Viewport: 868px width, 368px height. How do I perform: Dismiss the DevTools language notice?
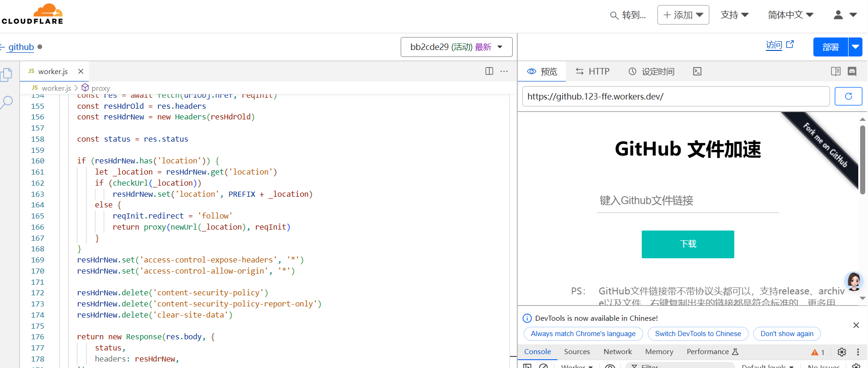[x=856, y=325]
